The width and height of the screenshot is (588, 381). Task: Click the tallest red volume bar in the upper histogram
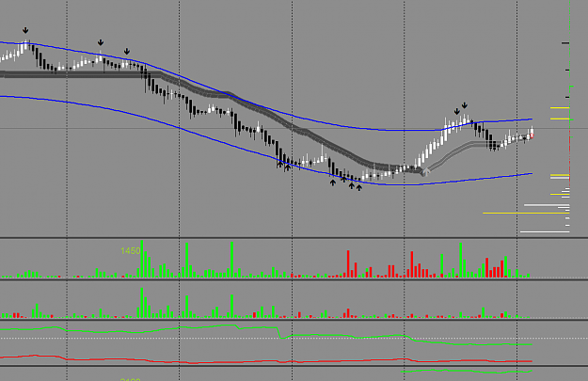pos(348,264)
